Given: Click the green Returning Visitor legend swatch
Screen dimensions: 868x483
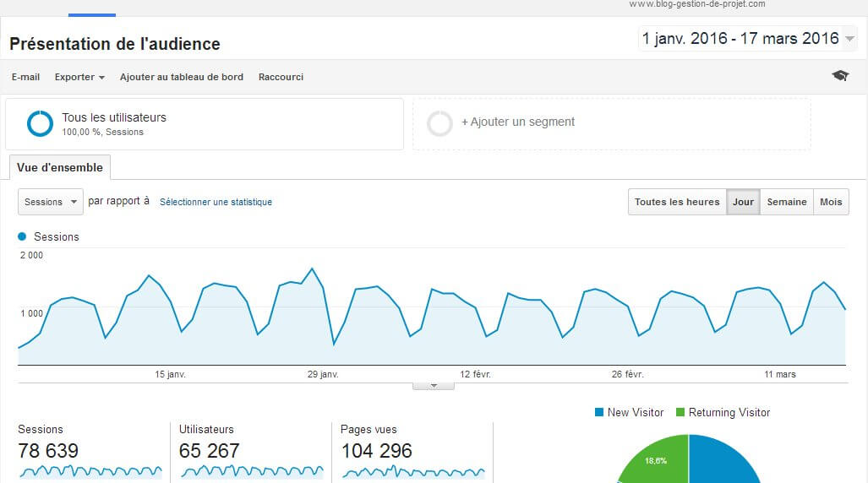Looking at the screenshot, I should (680, 412).
